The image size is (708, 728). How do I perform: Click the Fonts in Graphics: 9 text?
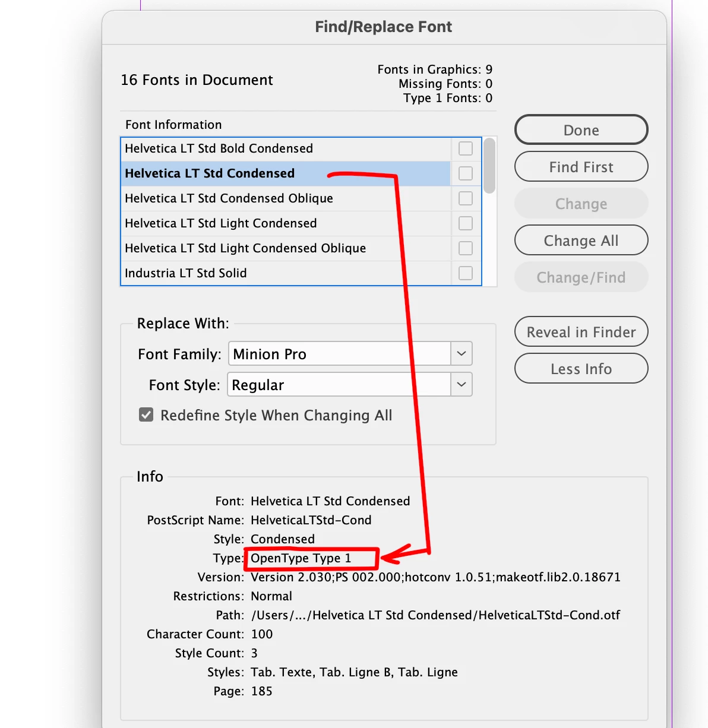[x=435, y=69]
